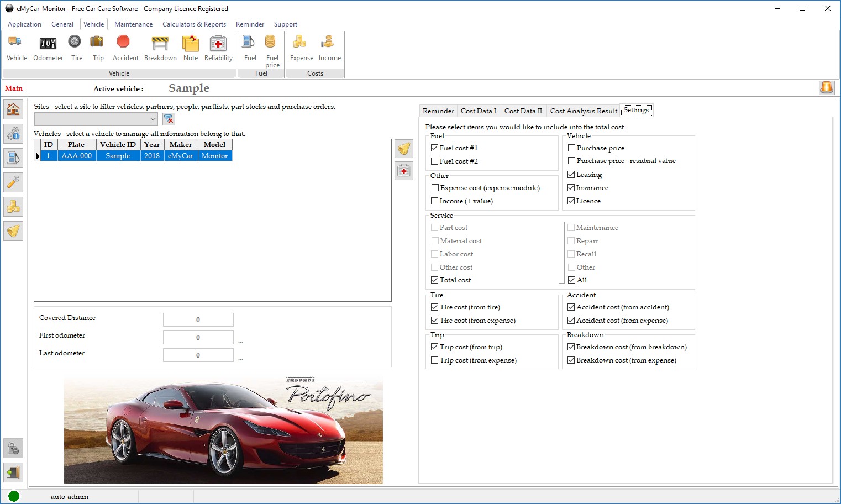
Task: Disable the Insurance checkbox
Action: click(x=571, y=187)
